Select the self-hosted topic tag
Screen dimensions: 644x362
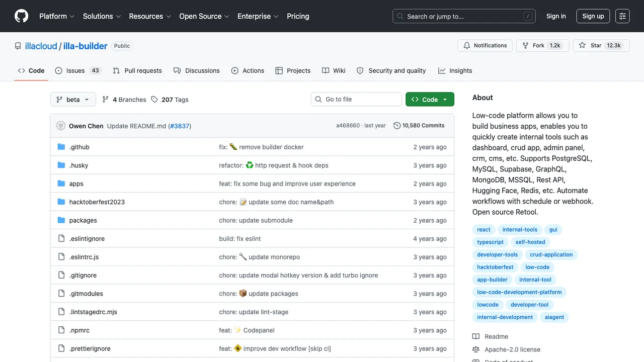tap(530, 242)
